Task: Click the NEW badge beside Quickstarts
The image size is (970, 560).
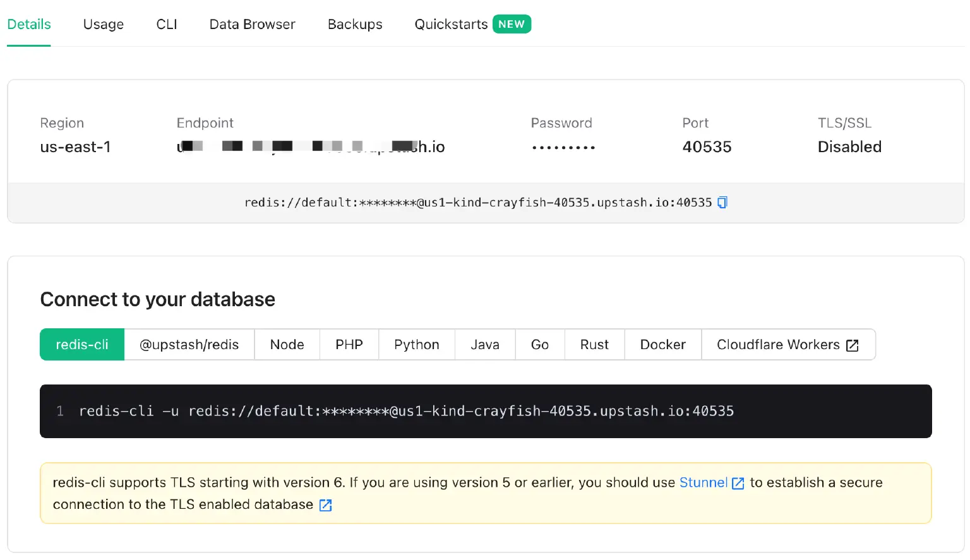Action: [x=512, y=23]
